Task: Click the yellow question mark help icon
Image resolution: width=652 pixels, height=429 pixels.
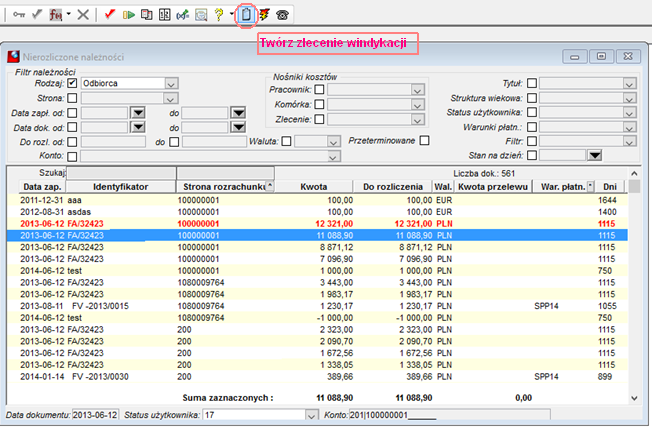Action: pos(219,15)
